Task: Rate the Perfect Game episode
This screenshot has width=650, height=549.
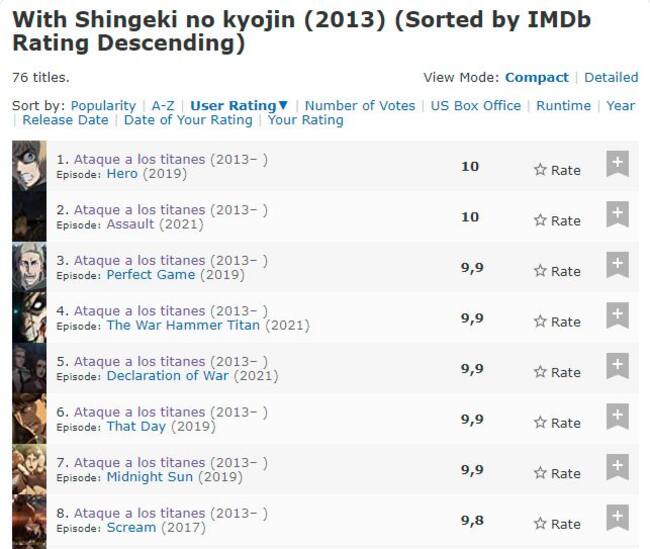Action: coord(557,271)
